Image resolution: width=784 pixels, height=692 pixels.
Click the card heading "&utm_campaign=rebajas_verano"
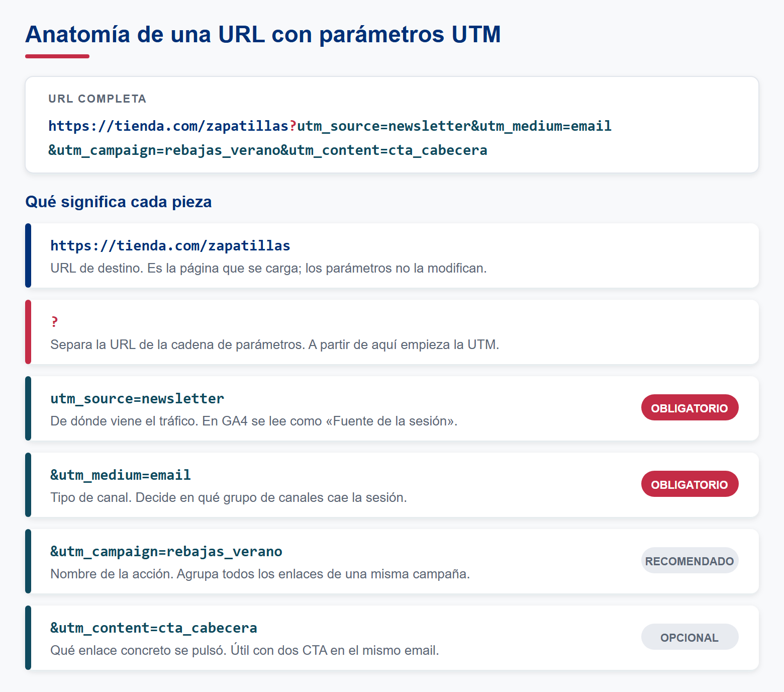point(166,551)
